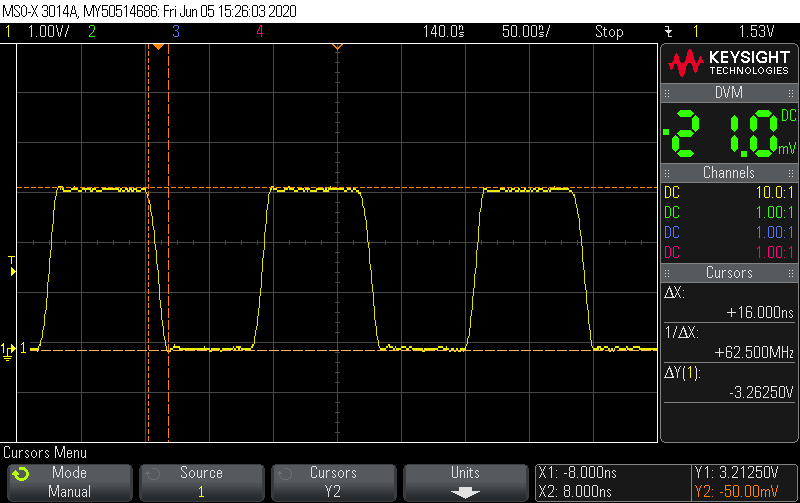Click the 50.00ns/ timebase value

click(526, 32)
